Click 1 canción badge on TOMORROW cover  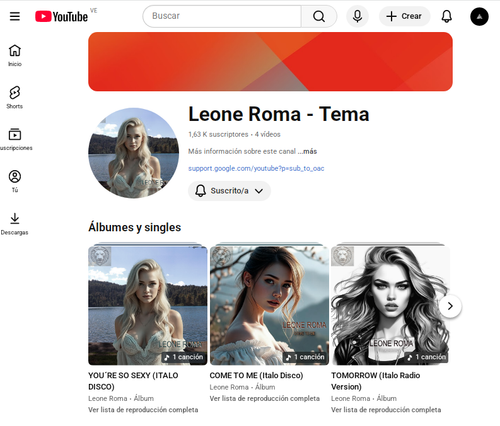(x=426, y=357)
